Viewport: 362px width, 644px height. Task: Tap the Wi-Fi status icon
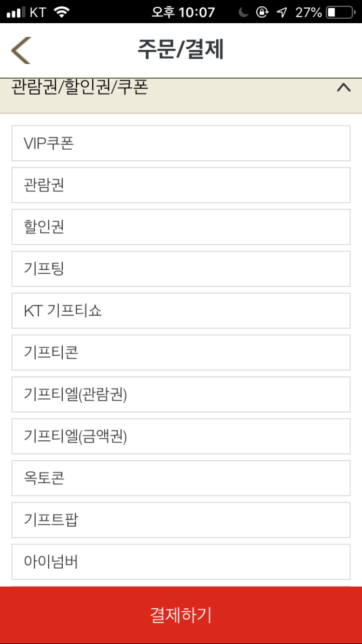point(62,12)
